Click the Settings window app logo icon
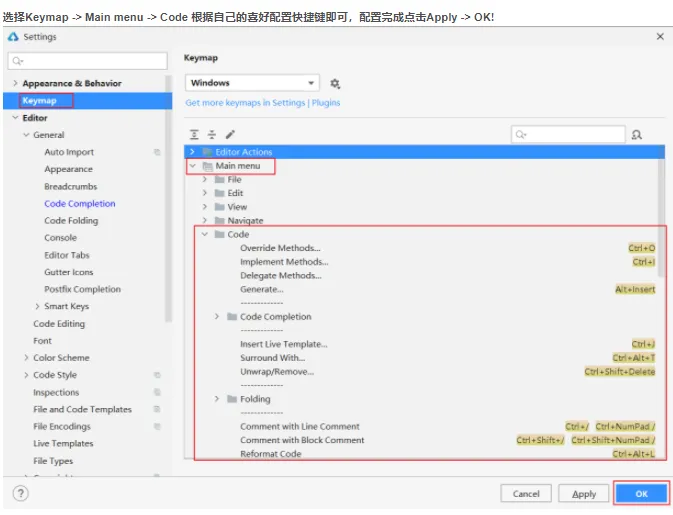 (13, 37)
